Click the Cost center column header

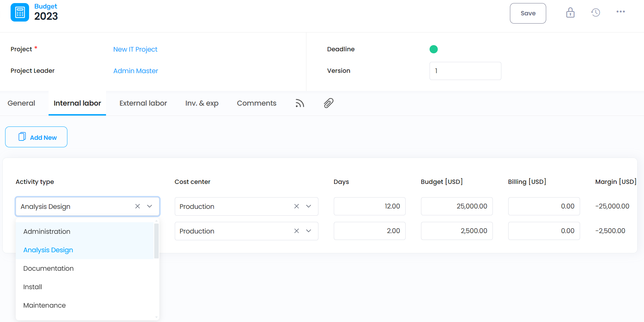[x=193, y=182]
